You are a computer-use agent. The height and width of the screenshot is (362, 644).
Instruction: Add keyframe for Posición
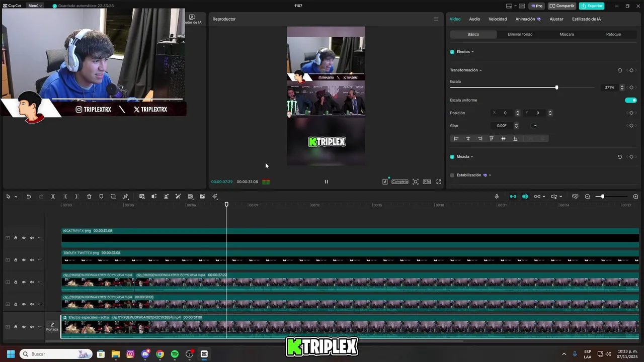(631, 113)
